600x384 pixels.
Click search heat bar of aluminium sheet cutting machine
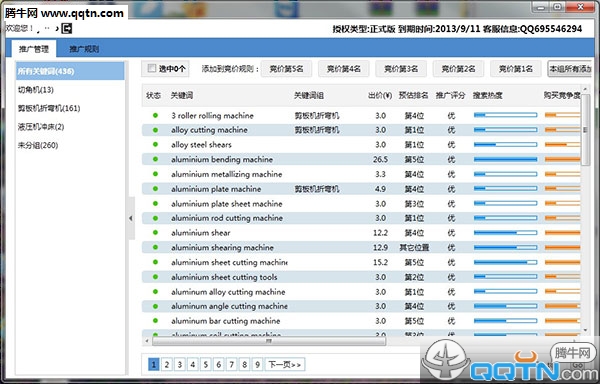pos(505,262)
